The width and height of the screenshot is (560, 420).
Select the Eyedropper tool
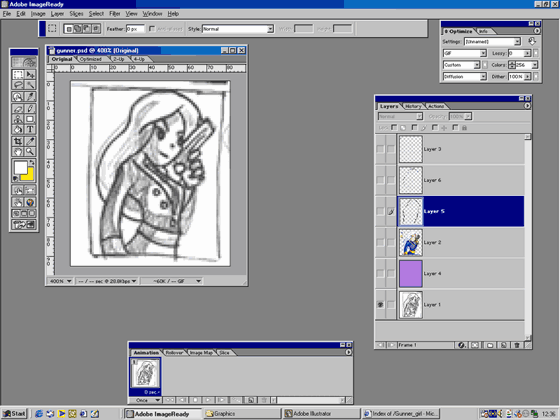(30, 141)
